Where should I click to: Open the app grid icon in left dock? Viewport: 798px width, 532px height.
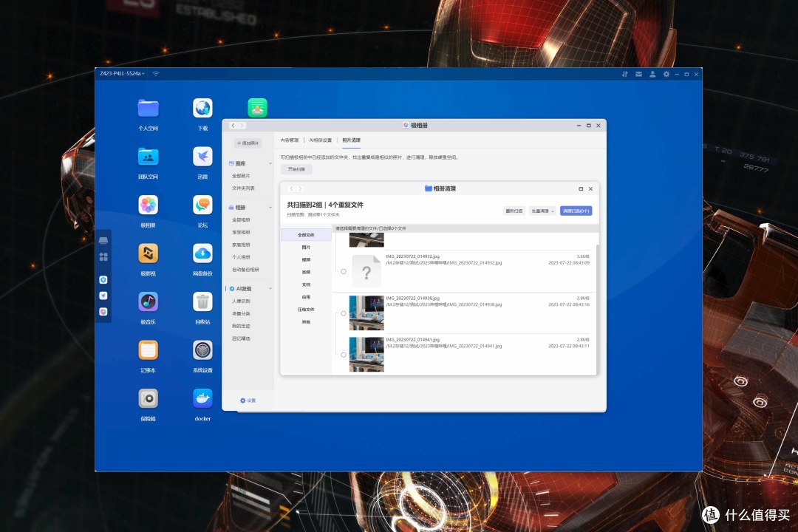click(103, 256)
